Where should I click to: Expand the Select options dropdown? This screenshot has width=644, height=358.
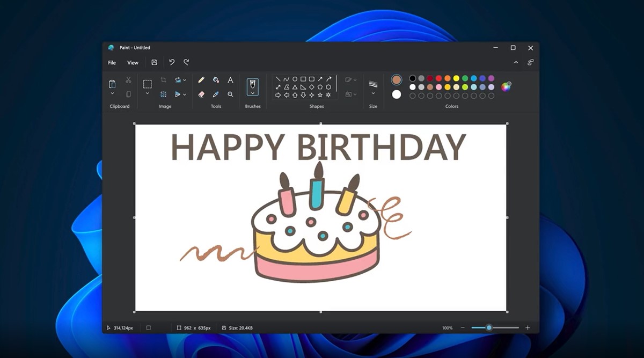[147, 93]
